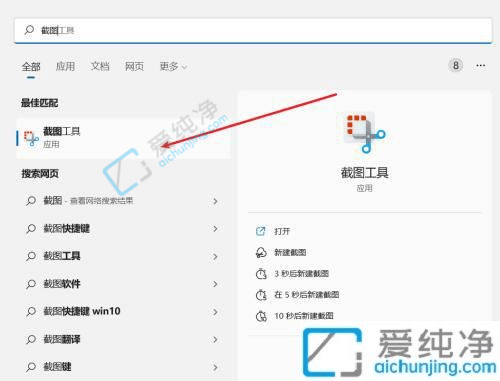Screen dimensions: 500x381
Task: Click the circular 8 badge icon
Action: pyautogui.click(x=455, y=65)
